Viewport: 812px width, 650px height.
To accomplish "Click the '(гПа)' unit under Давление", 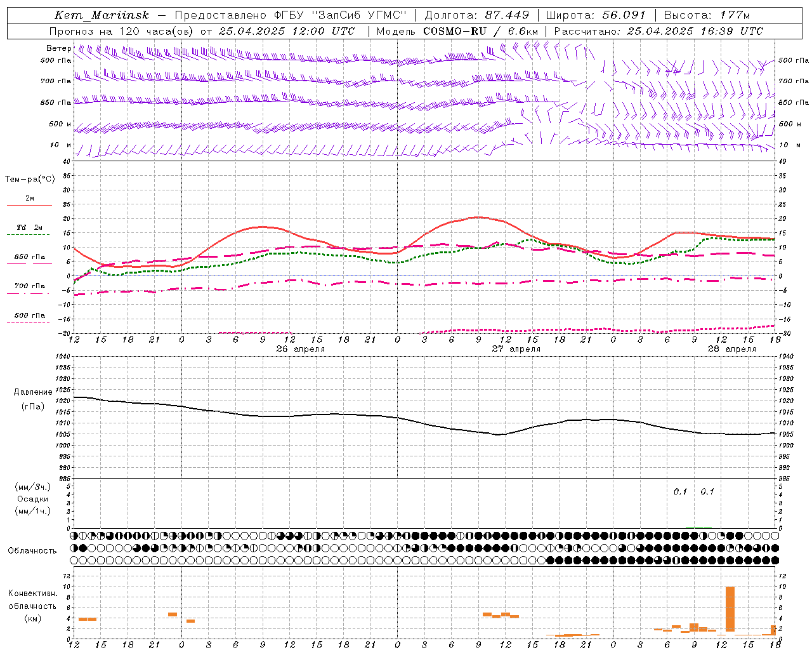I will 33,407.
